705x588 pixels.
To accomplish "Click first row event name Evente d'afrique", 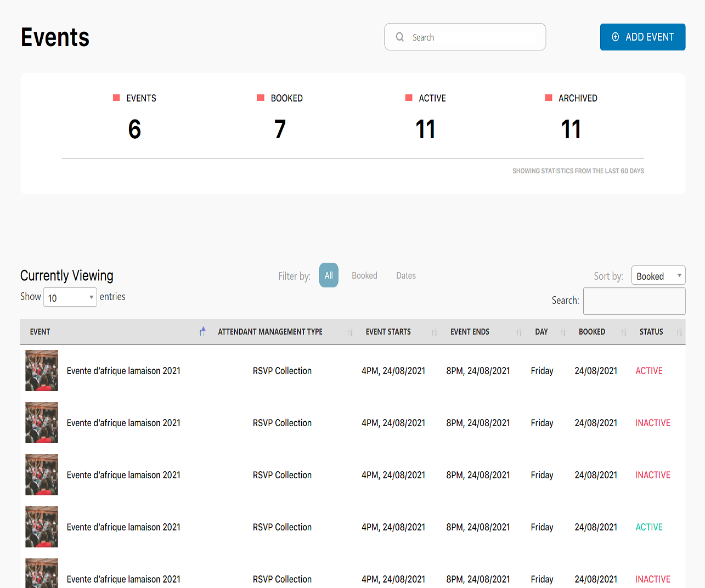I will pos(123,371).
